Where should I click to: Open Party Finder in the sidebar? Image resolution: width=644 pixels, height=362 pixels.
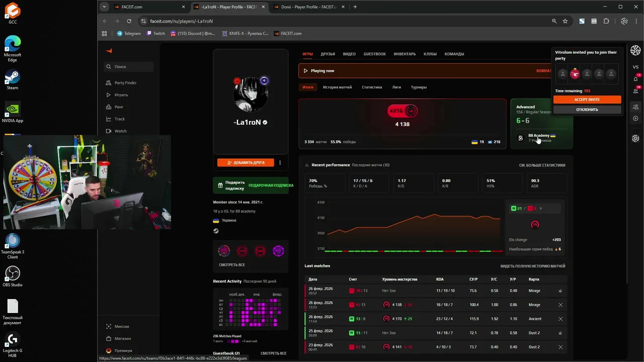click(121, 82)
